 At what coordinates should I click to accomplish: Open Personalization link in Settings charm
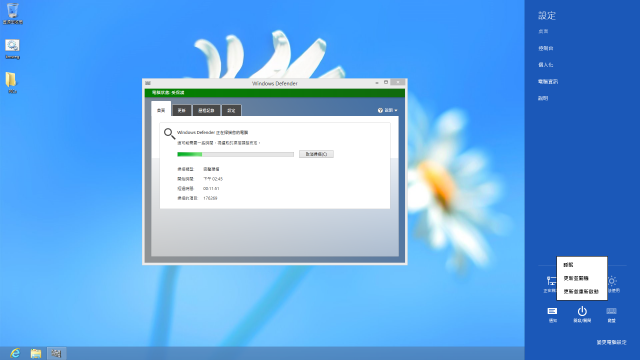click(x=546, y=65)
